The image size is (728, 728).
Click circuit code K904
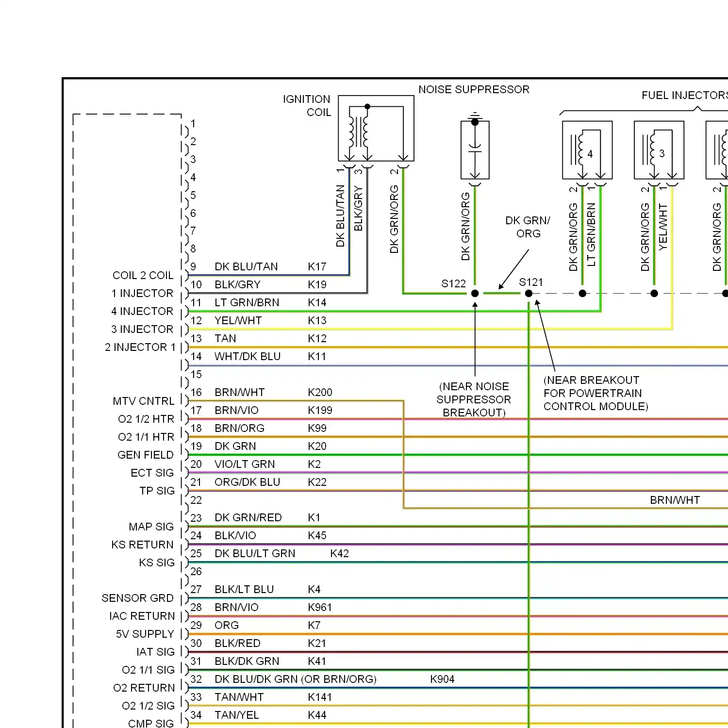click(443, 679)
